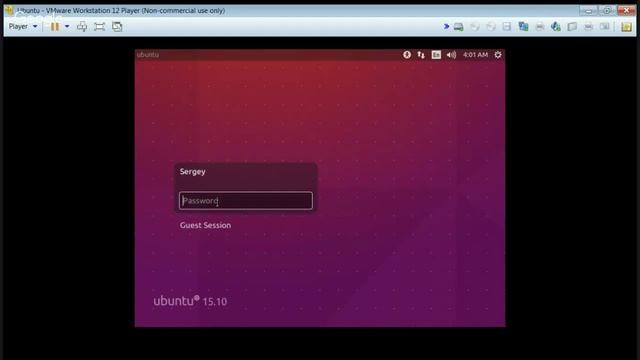
Task: Click the floppy drive device icon
Action: 507,27
